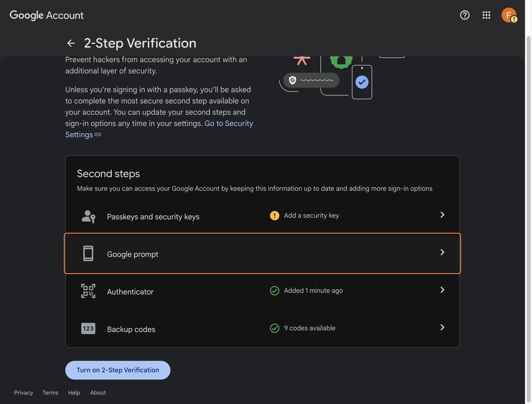The image size is (532, 404).
Task: Open the Privacy footer link
Action: pyautogui.click(x=23, y=393)
